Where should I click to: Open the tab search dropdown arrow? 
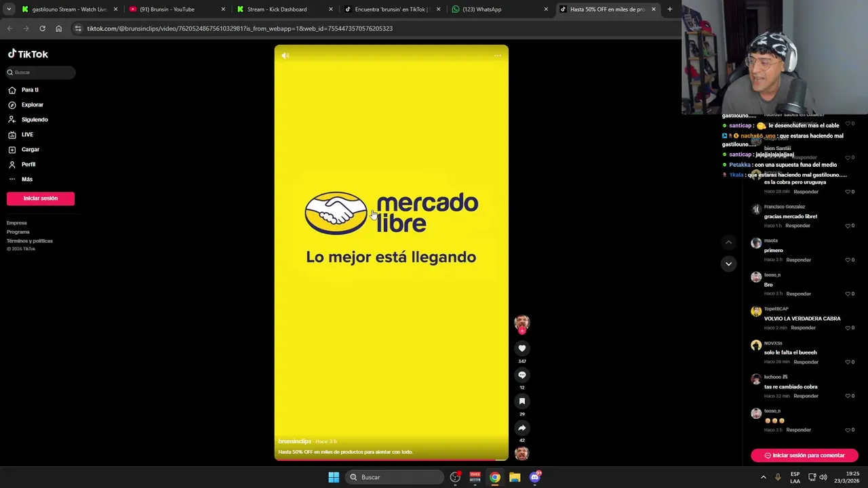8,9
